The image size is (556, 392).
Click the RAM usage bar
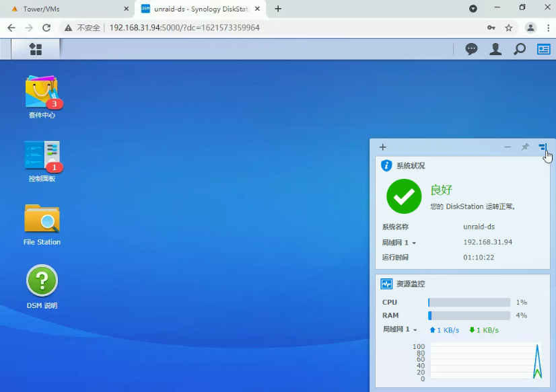[469, 315]
